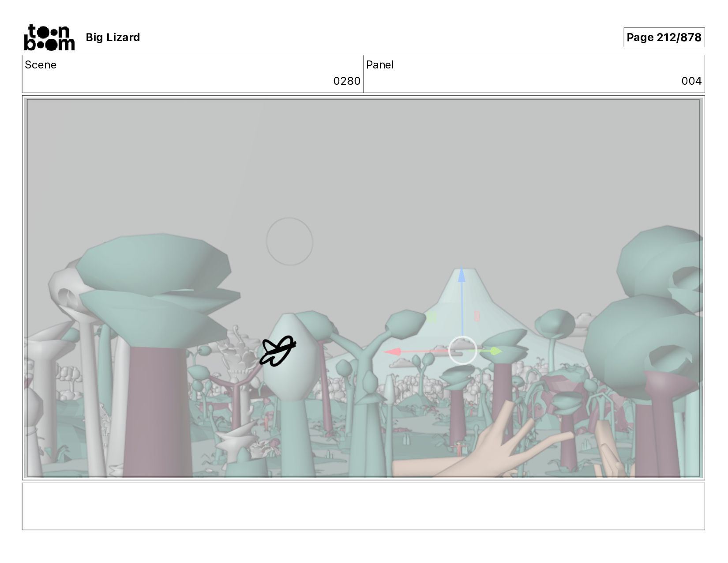The height and width of the screenshot is (563, 728).
Task: Click the faint circle outline in the sky
Action: pos(289,241)
